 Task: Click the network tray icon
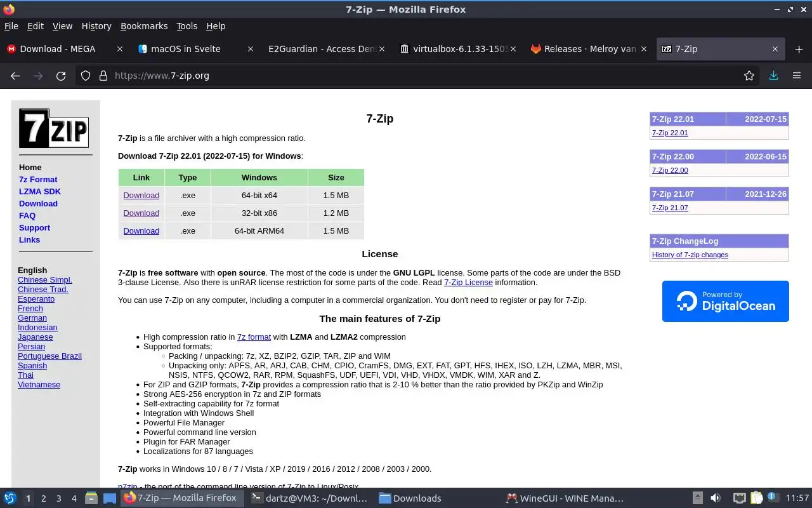click(739, 498)
